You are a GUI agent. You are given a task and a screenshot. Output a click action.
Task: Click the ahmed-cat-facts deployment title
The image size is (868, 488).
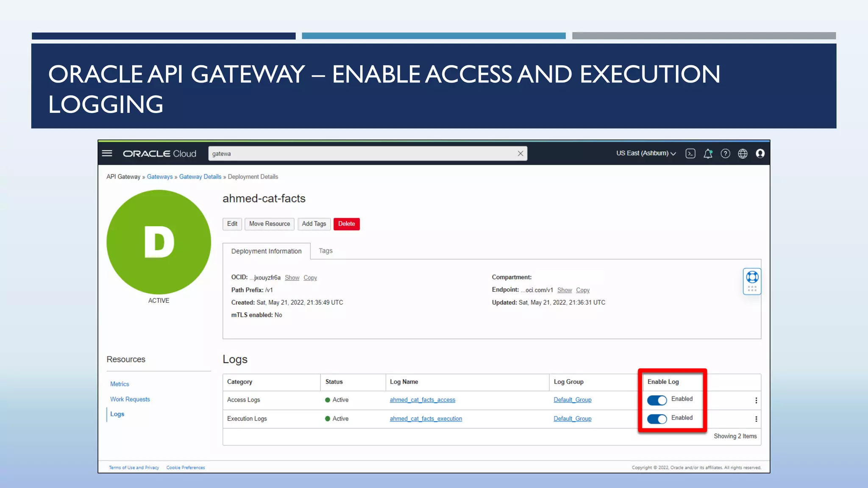click(x=264, y=198)
